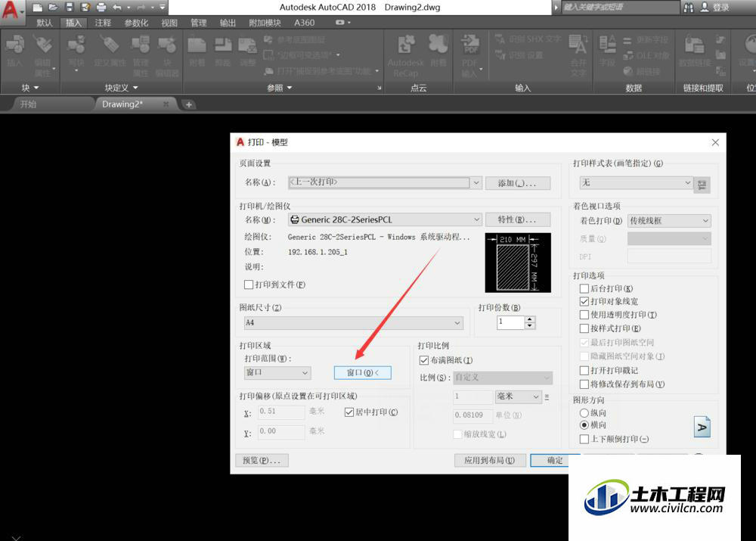756x541 pixels.
Task: Click the Undo arrow icon
Action: (116, 8)
